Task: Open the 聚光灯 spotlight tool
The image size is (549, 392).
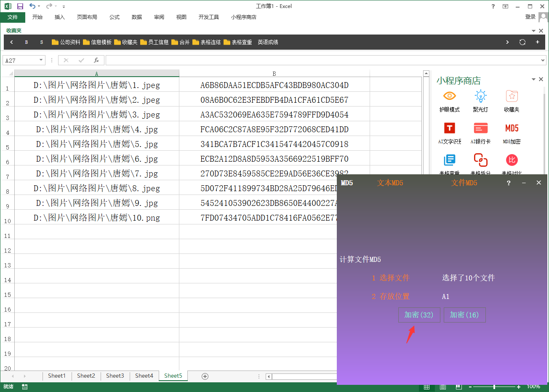Action: 480,101
